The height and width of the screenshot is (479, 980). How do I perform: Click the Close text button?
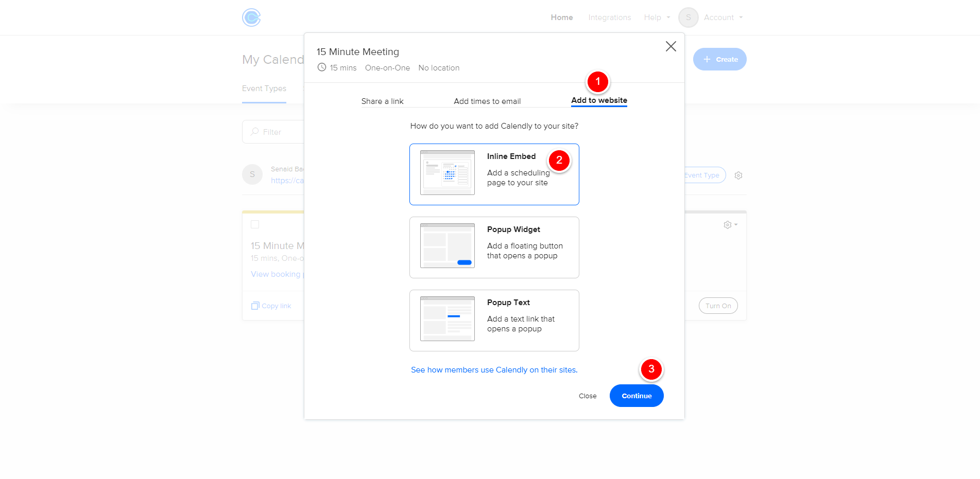pos(587,396)
